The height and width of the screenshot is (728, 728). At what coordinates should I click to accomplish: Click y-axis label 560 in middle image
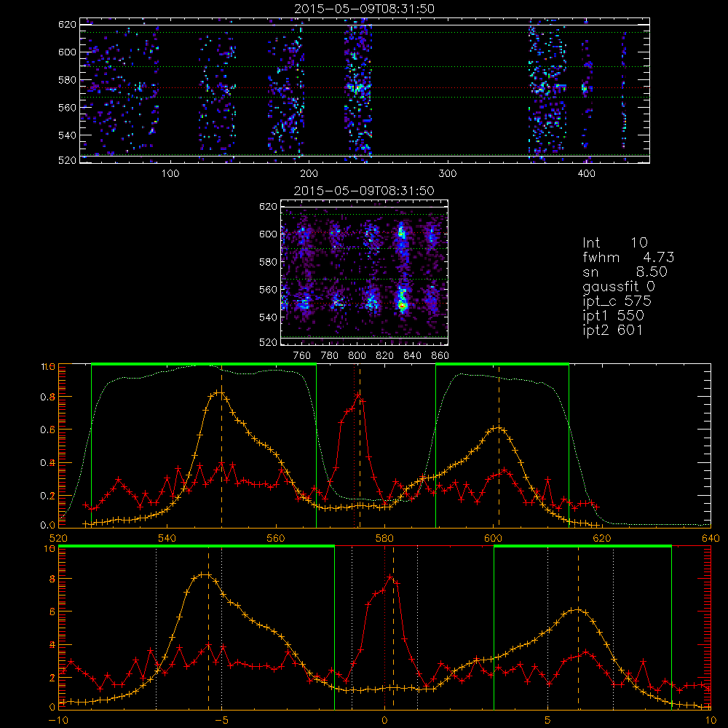tap(268, 290)
